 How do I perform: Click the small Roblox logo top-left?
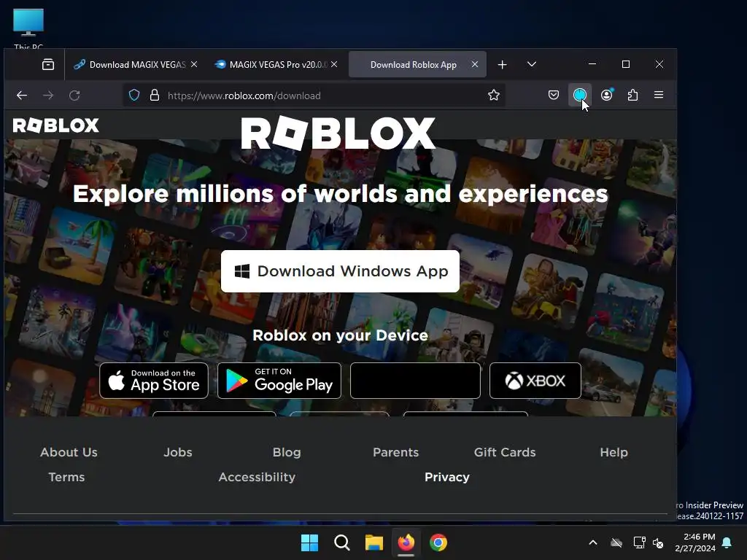point(55,125)
